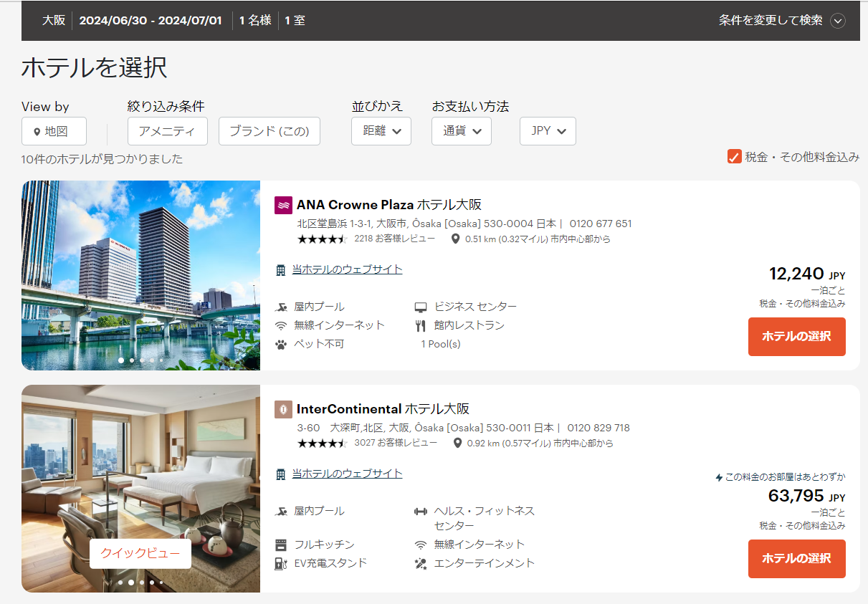Toggle the 税金・その他料金込み checkbox
This screenshot has height=604, width=868.
coord(734,157)
